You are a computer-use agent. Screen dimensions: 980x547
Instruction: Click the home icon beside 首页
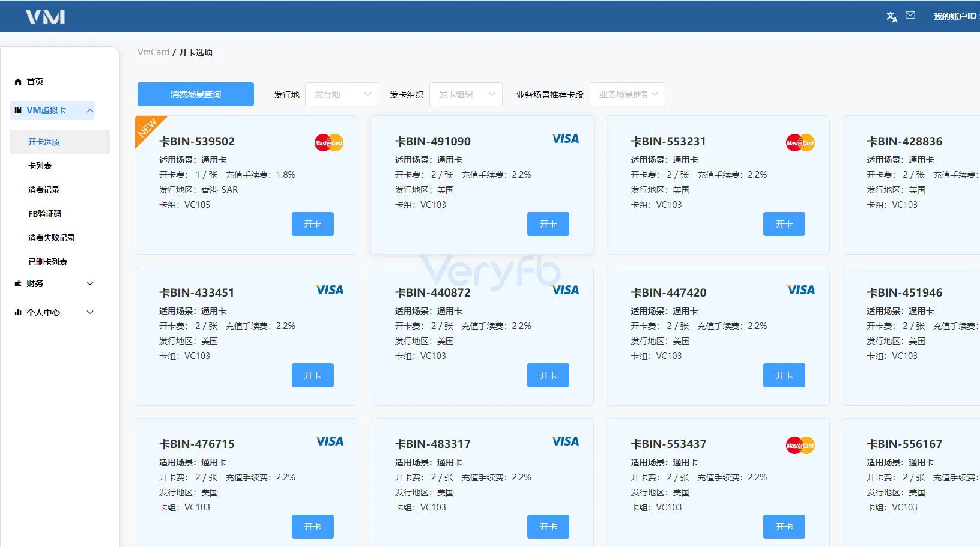(18, 82)
